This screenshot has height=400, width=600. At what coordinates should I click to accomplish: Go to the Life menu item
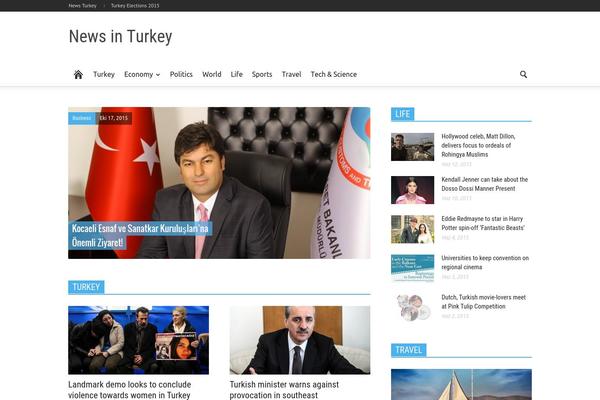click(x=236, y=74)
